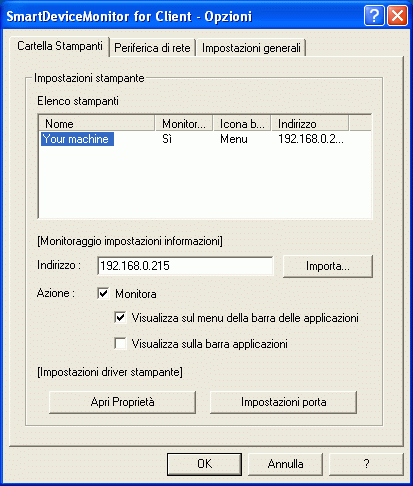The height and width of the screenshot is (486, 413).
Task: Click the Indirizzo column header
Action: point(310,124)
